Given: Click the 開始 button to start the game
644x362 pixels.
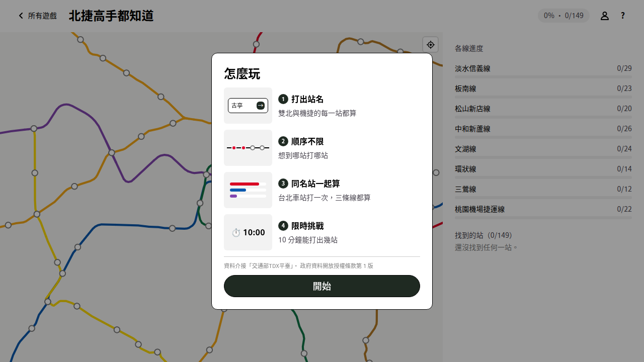Looking at the screenshot, I should click(x=322, y=286).
